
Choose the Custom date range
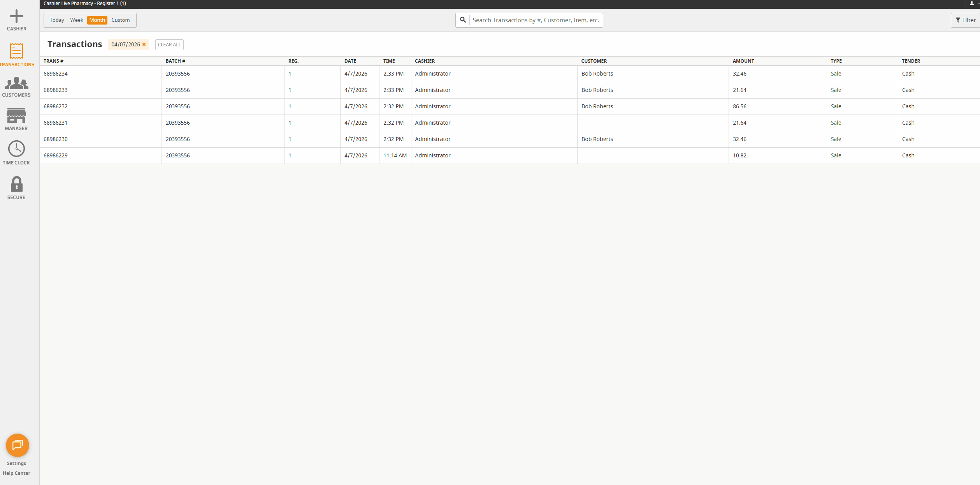121,20
